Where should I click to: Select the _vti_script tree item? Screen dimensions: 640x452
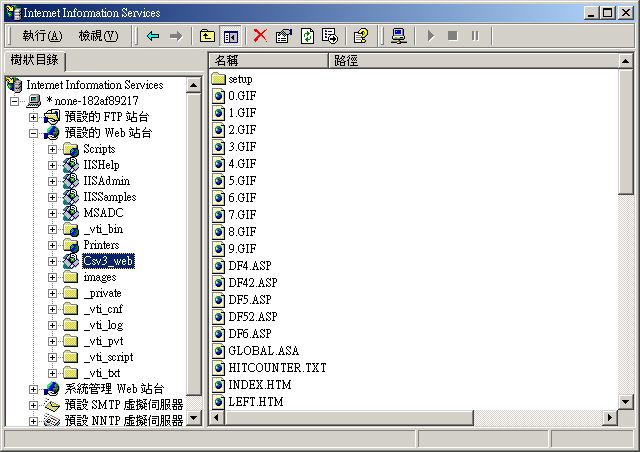click(x=109, y=357)
